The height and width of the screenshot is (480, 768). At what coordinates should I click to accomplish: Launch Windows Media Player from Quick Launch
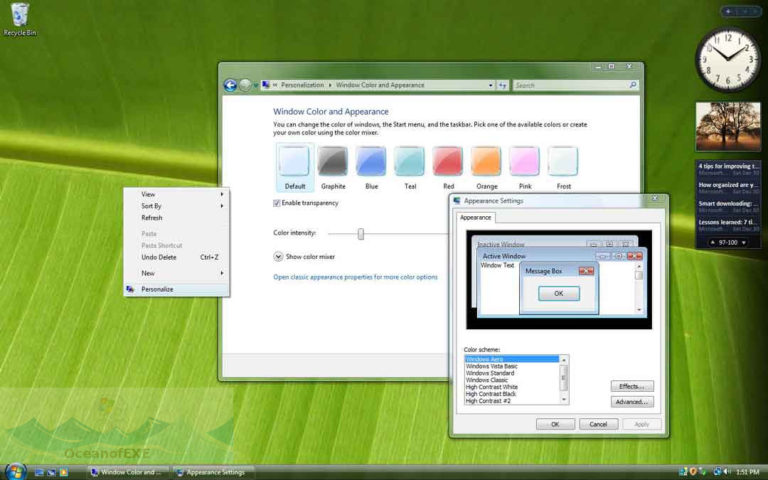[x=63, y=473]
